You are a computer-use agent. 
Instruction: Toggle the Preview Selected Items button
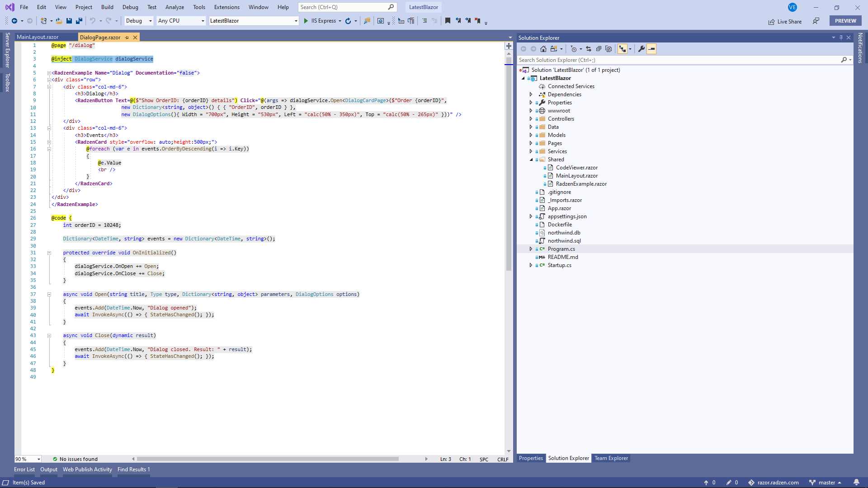(651, 49)
